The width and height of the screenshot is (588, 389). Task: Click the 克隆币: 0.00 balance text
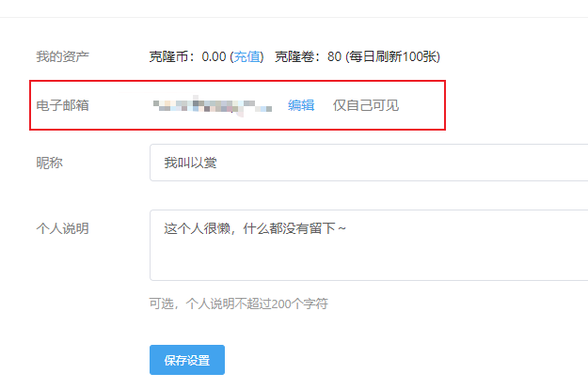pyautogui.click(x=187, y=56)
